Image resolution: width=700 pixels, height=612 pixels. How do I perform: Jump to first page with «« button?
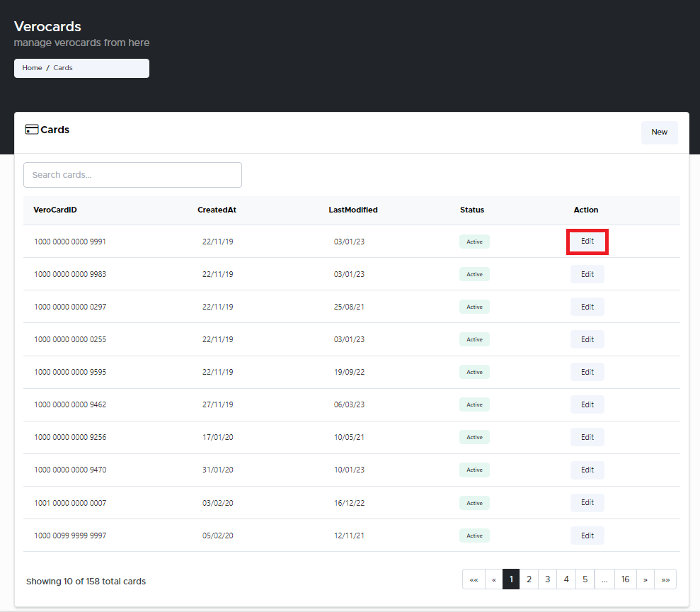(x=474, y=579)
